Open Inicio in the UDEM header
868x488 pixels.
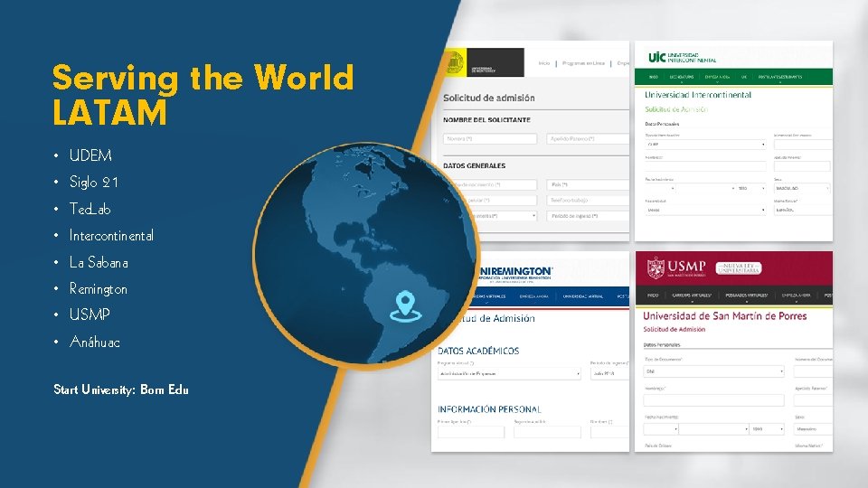click(544, 63)
